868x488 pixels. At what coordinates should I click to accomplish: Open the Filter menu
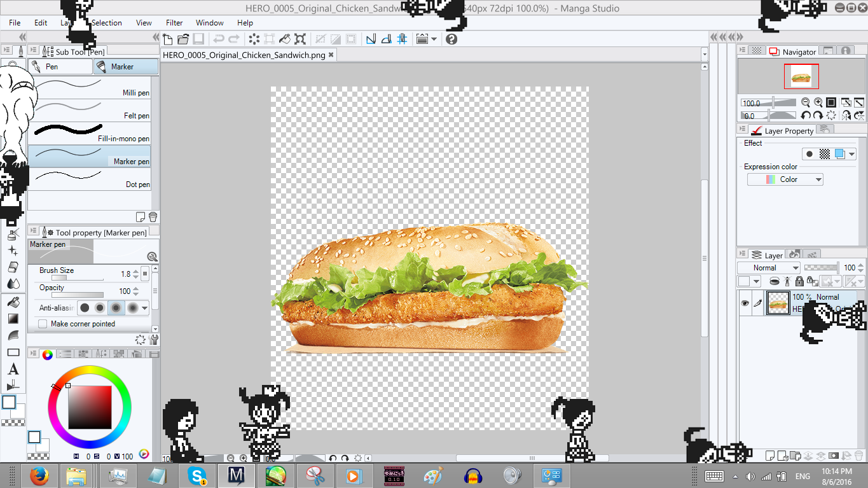tap(174, 23)
